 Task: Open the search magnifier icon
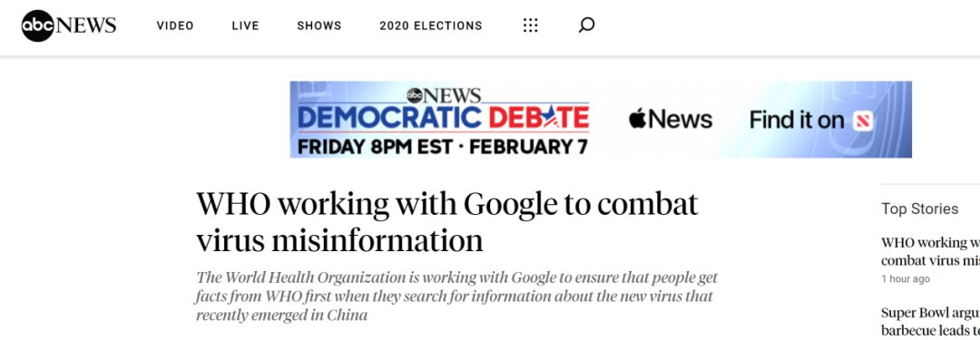pos(586,25)
